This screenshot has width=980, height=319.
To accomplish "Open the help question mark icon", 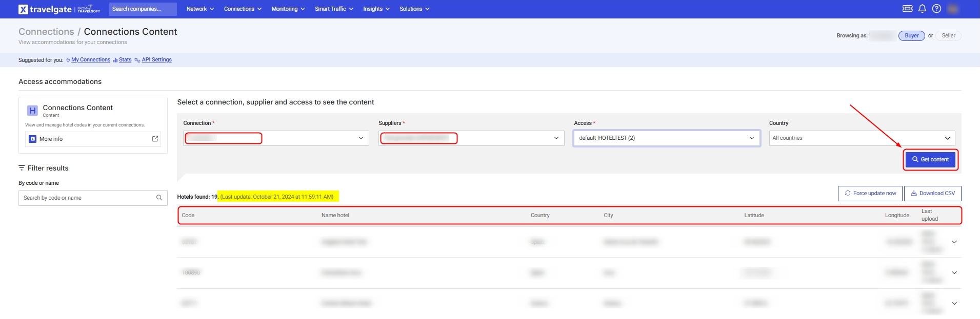I will (x=936, y=9).
